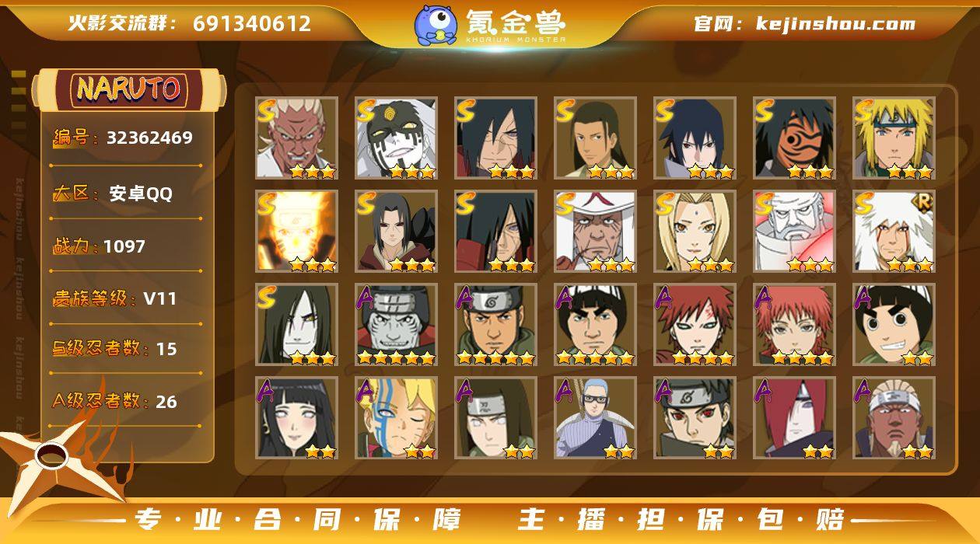This screenshot has height=544, width=980.
Task: Select the Fourth Raikage S-rank ninja portrait
Action: [x=296, y=138]
